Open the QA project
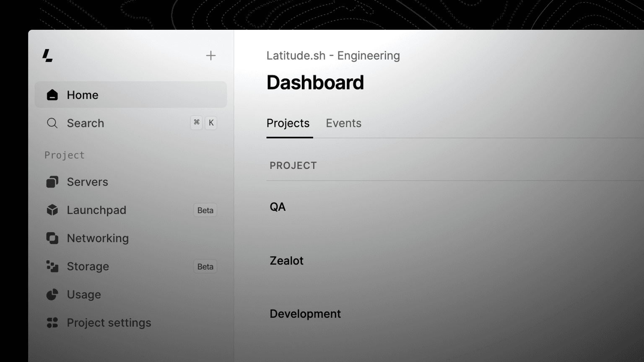Image resolution: width=644 pixels, height=362 pixels. (278, 206)
